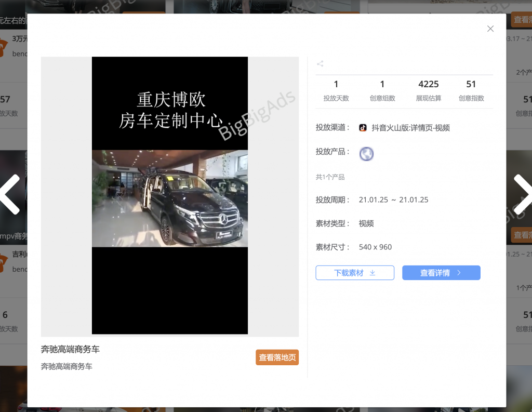Click the 创意组数 stat value
The image size is (532, 412).
382,84
